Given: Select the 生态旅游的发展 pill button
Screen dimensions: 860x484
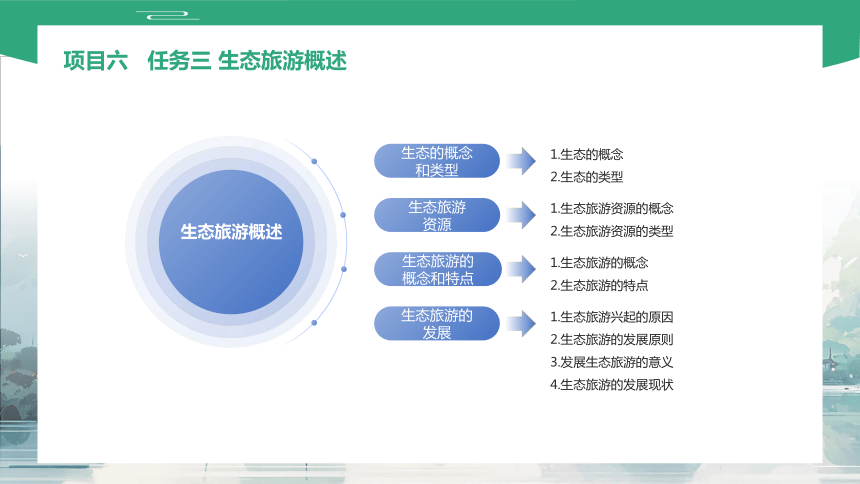Looking at the screenshot, I should coord(437,323).
